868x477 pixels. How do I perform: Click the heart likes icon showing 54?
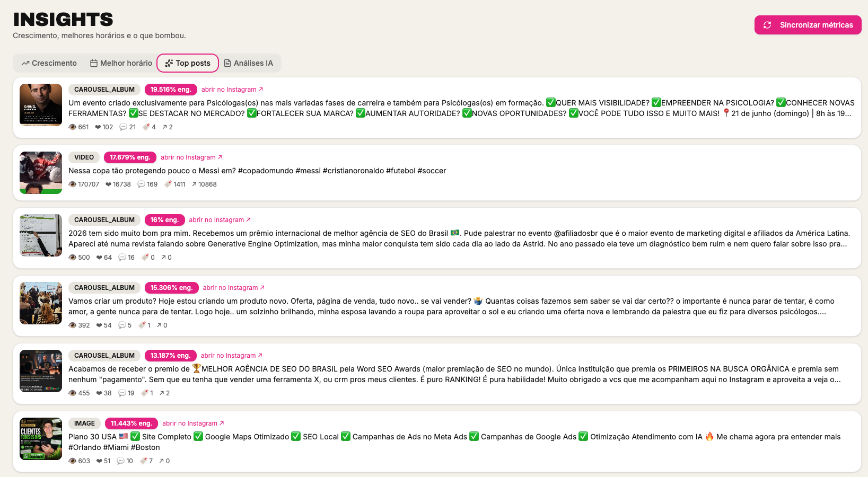[99, 325]
